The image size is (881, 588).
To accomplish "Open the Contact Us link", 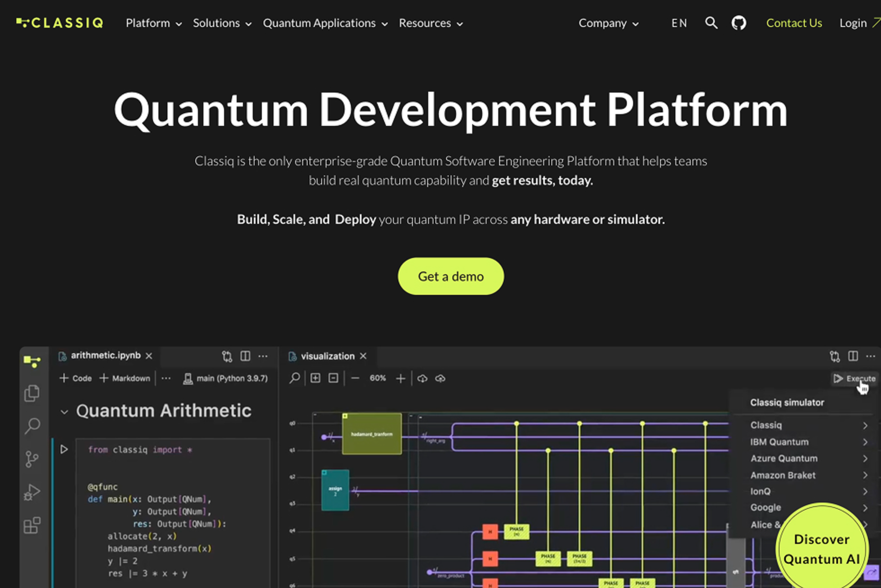I will (x=794, y=23).
